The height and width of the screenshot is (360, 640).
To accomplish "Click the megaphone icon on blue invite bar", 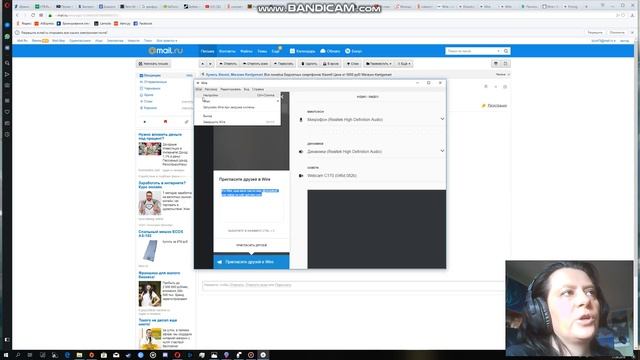I will point(220,262).
